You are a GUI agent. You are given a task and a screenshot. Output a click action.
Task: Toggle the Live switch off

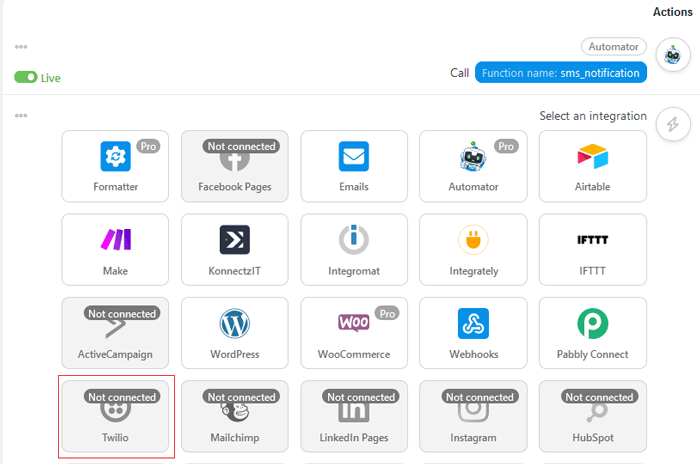[x=25, y=77]
